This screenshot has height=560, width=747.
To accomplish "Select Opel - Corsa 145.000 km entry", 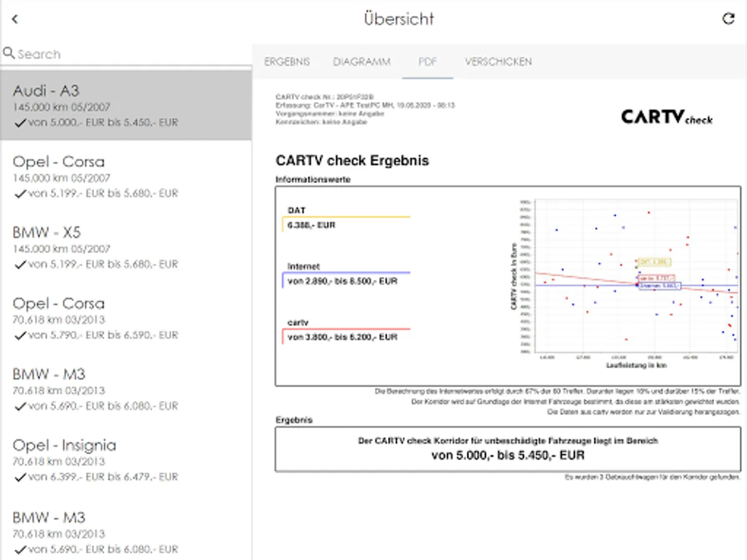I will point(126,176).
